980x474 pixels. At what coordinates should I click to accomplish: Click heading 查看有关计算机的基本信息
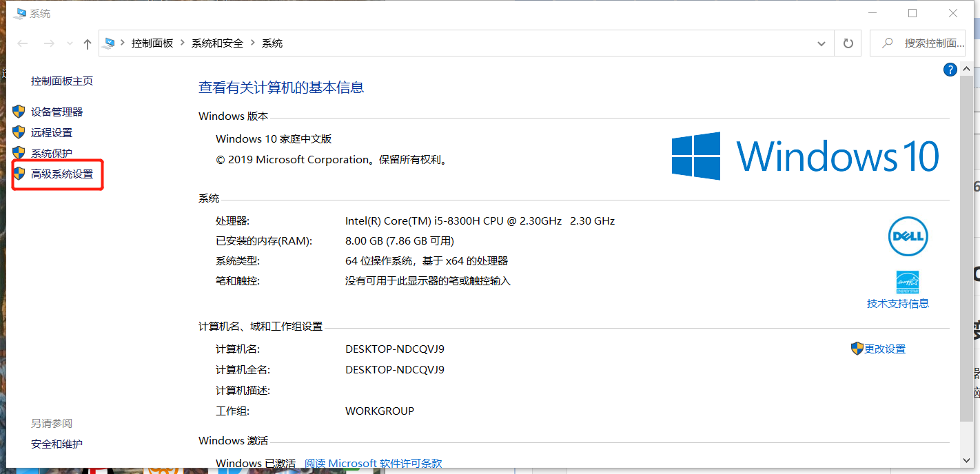click(x=281, y=87)
